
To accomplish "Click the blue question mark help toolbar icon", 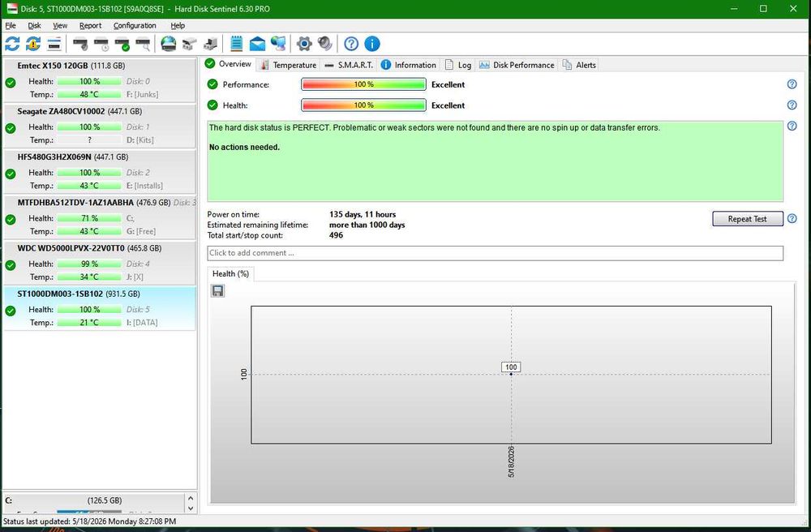I will click(351, 44).
